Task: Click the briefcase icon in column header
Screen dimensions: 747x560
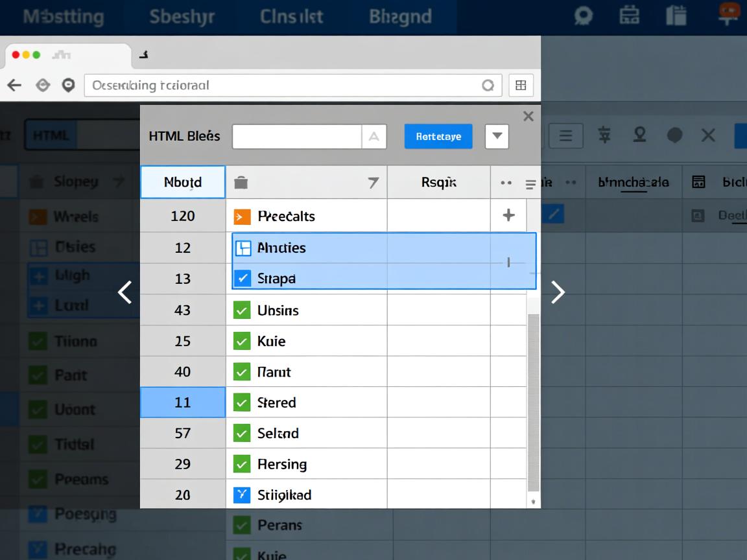Action: [241, 183]
